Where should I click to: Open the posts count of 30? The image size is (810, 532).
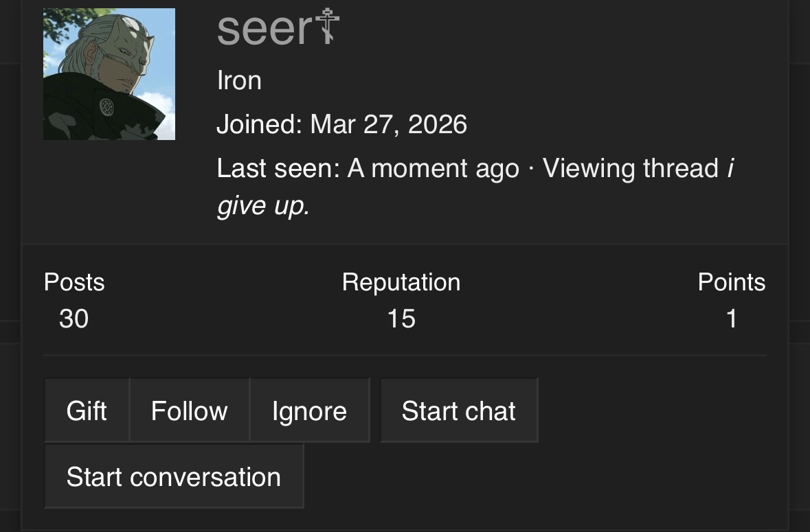point(74,319)
